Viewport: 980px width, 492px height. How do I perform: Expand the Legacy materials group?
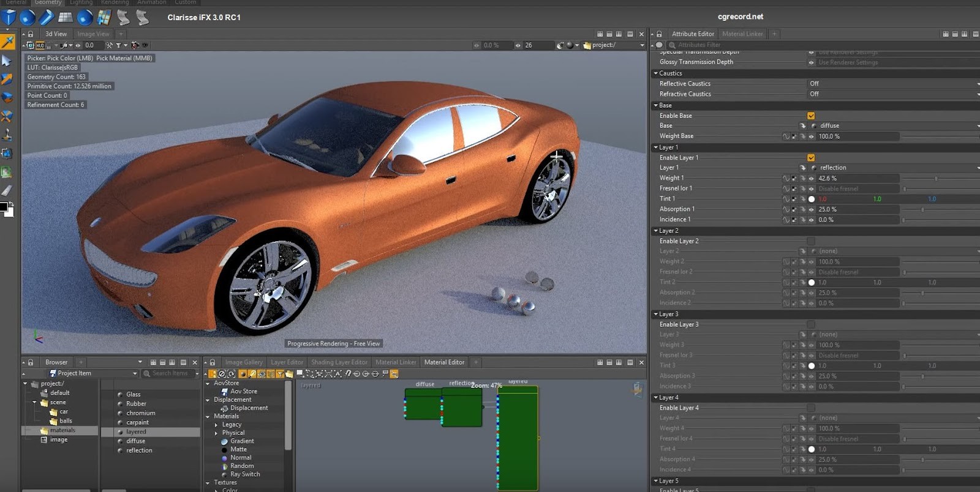(x=216, y=425)
